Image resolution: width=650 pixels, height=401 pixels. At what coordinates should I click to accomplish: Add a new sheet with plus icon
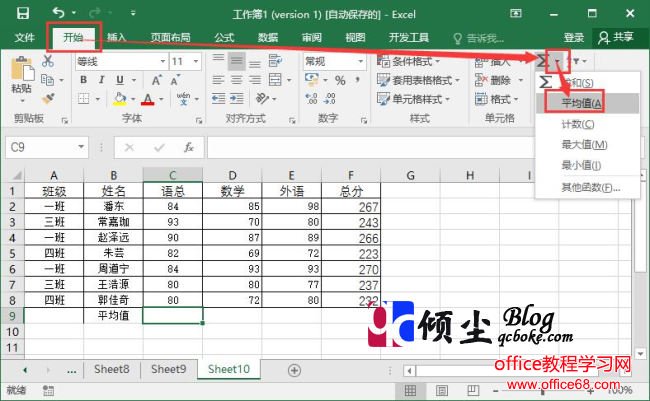pos(294,370)
